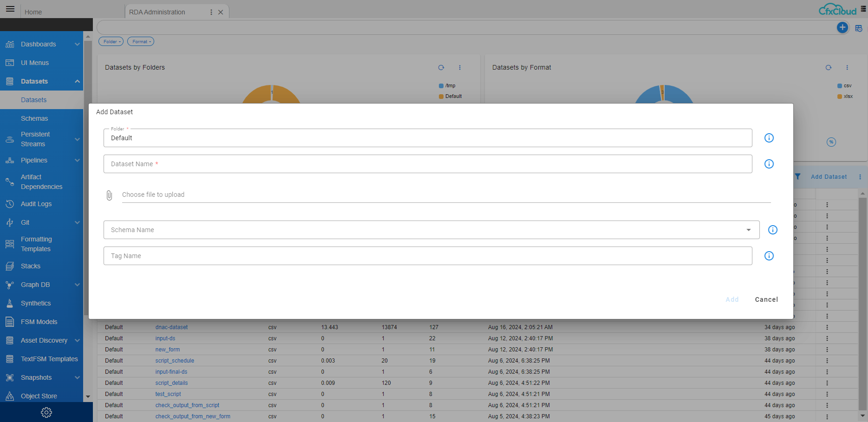Open the kebab menu on Datasets by Format
The image size is (868, 422).
click(847, 67)
